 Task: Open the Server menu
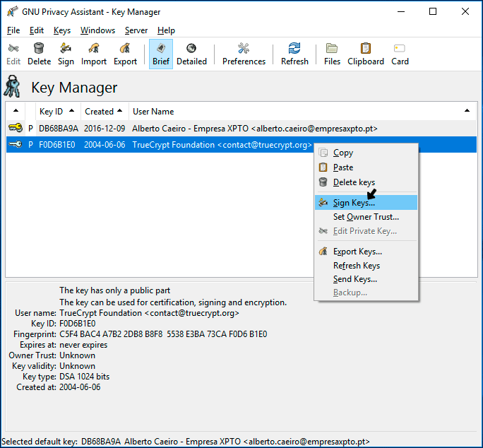136,30
